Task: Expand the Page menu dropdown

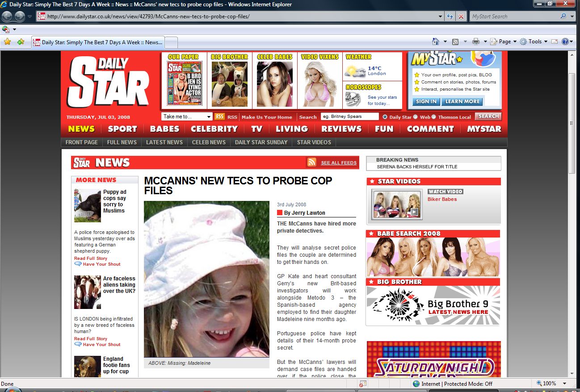Action: [504, 42]
